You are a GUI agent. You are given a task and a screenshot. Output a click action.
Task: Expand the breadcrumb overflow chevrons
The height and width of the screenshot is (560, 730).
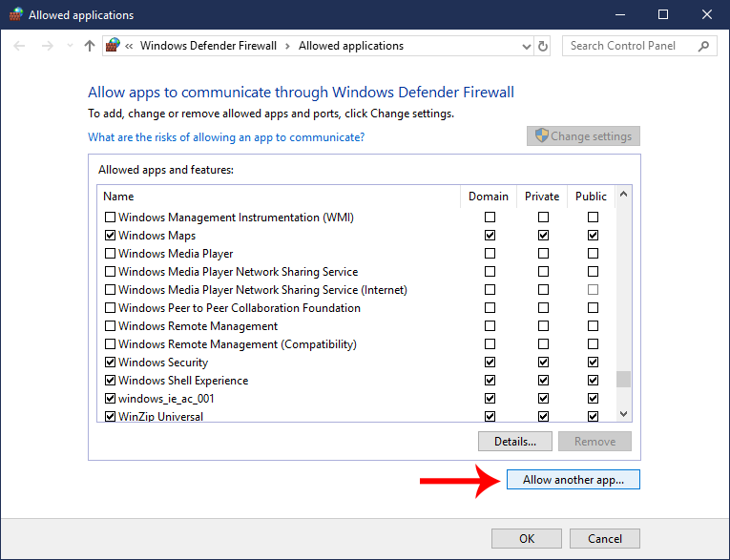click(x=129, y=46)
